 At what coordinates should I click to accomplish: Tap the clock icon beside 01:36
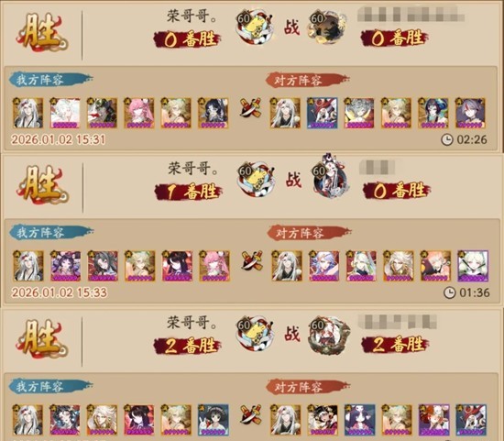click(449, 292)
